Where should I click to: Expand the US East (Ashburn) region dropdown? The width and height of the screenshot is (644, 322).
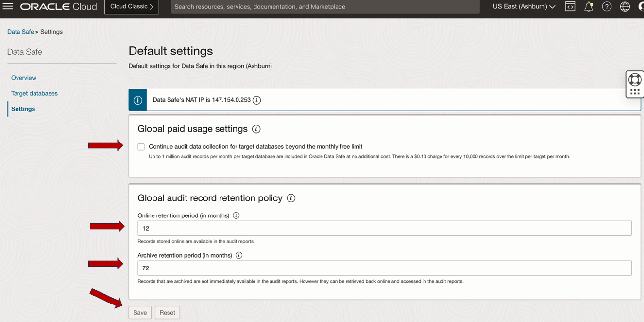(x=524, y=7)
